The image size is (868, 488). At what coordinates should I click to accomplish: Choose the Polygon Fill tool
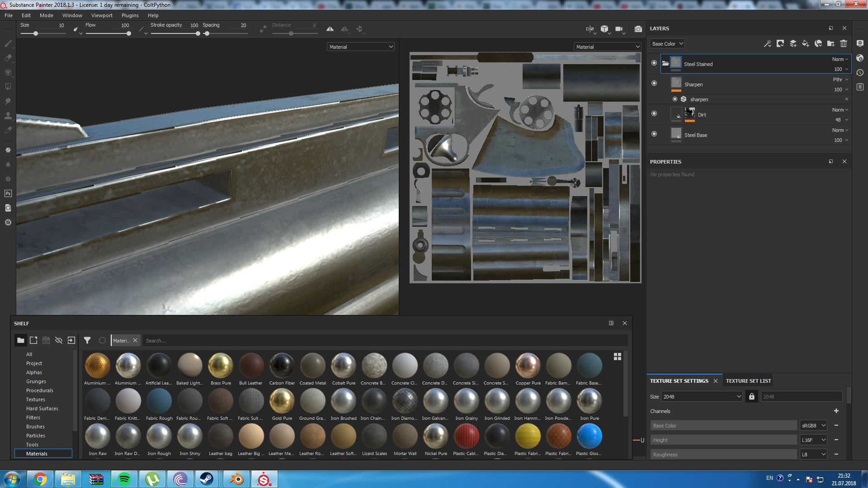8,86
